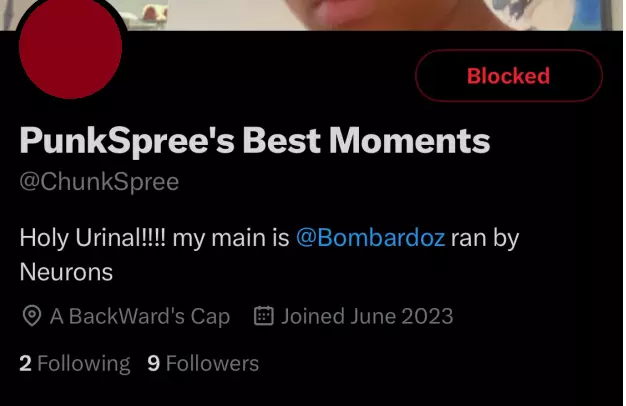Select the Joined June 2023 text
The image size is (626, 406).
[x=367, y=317]
